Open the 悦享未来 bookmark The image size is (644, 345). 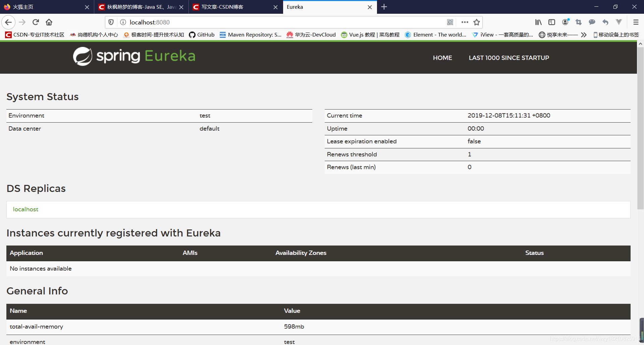(x=558, y=34)
